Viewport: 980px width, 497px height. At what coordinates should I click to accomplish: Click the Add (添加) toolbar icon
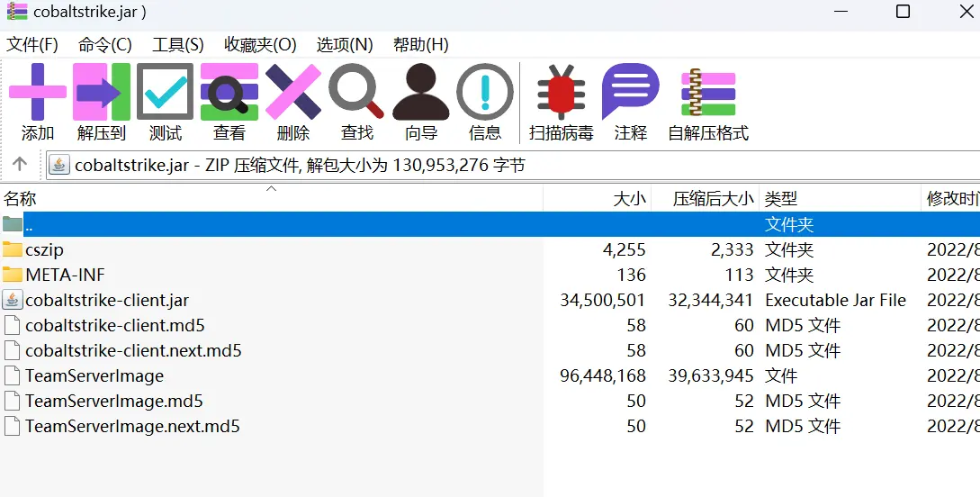37,103
